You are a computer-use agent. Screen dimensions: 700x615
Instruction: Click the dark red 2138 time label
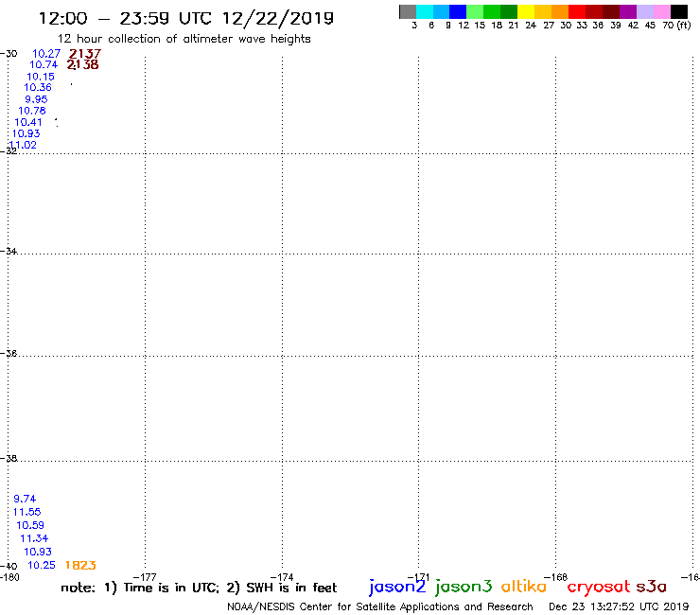(82, 64)
